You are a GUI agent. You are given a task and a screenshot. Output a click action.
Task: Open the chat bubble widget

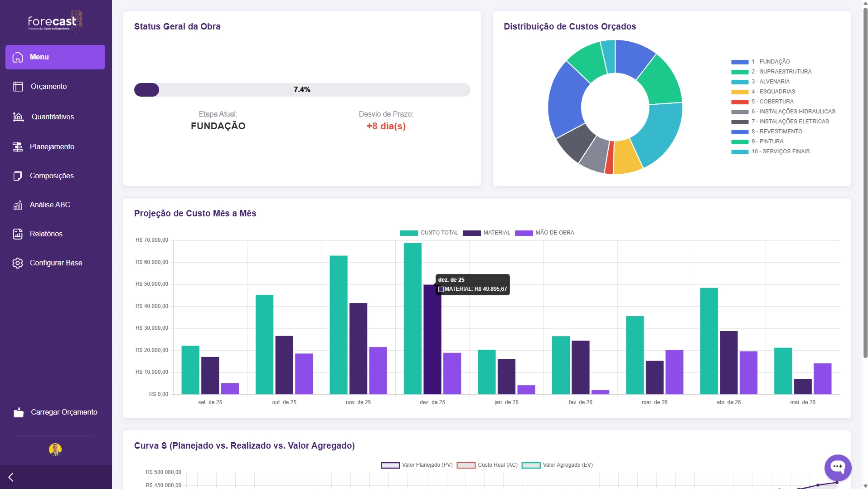[837, 467]
